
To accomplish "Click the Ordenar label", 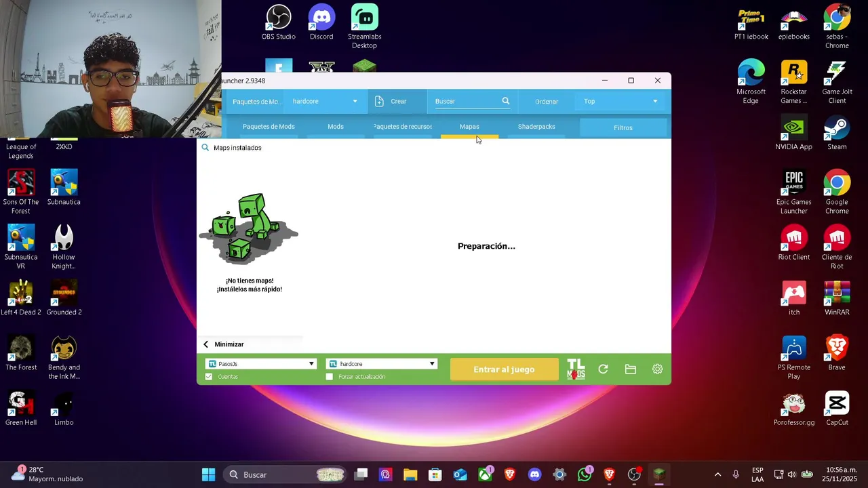I will click(547, 102).
